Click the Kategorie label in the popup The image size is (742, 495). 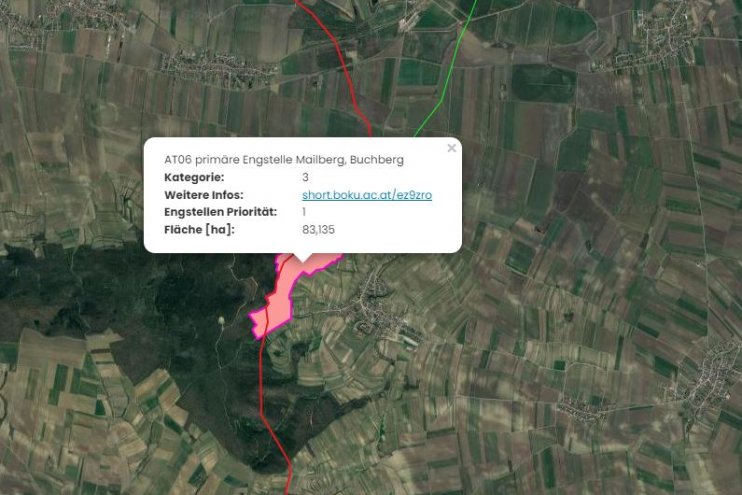click(194, 177)
